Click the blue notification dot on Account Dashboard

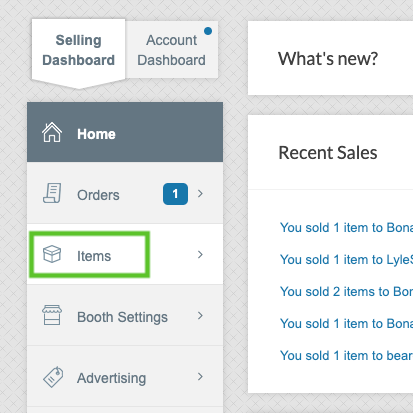coord(208,31)
